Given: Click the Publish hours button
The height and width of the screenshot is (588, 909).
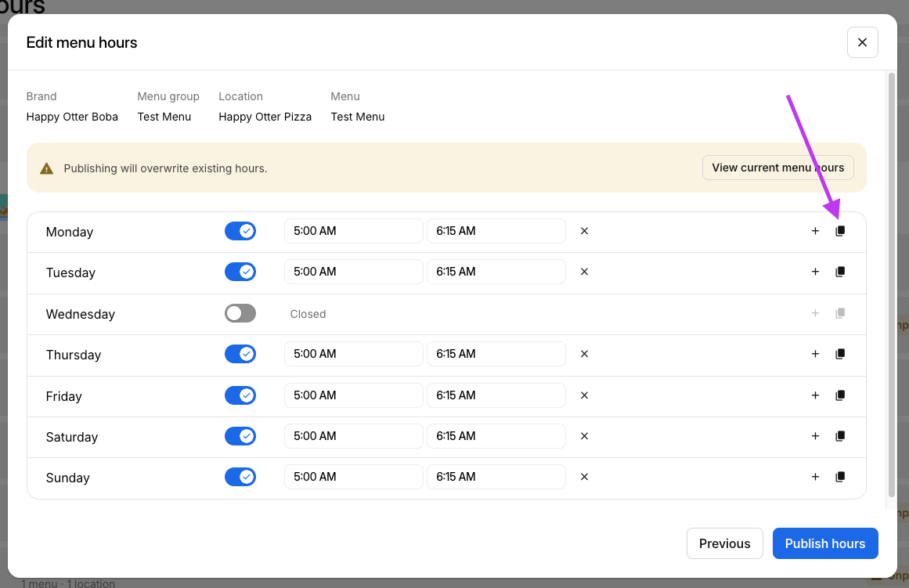Looking at the screenshot, I should tap(824, 543).
